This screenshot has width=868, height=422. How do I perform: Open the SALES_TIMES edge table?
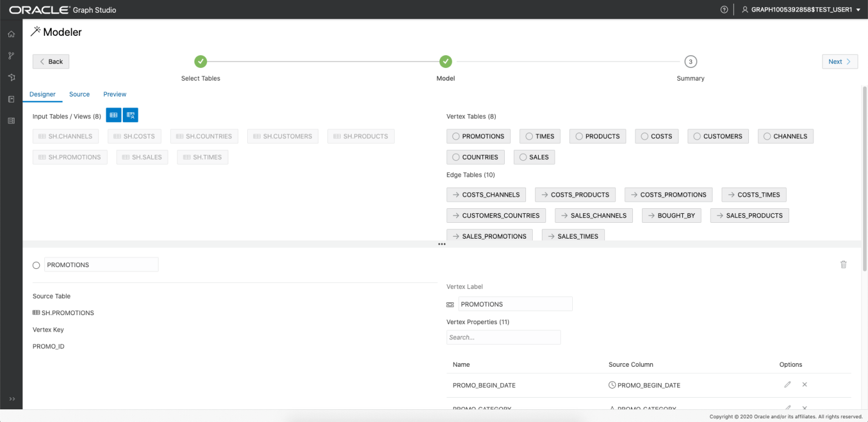click(573, 235)
